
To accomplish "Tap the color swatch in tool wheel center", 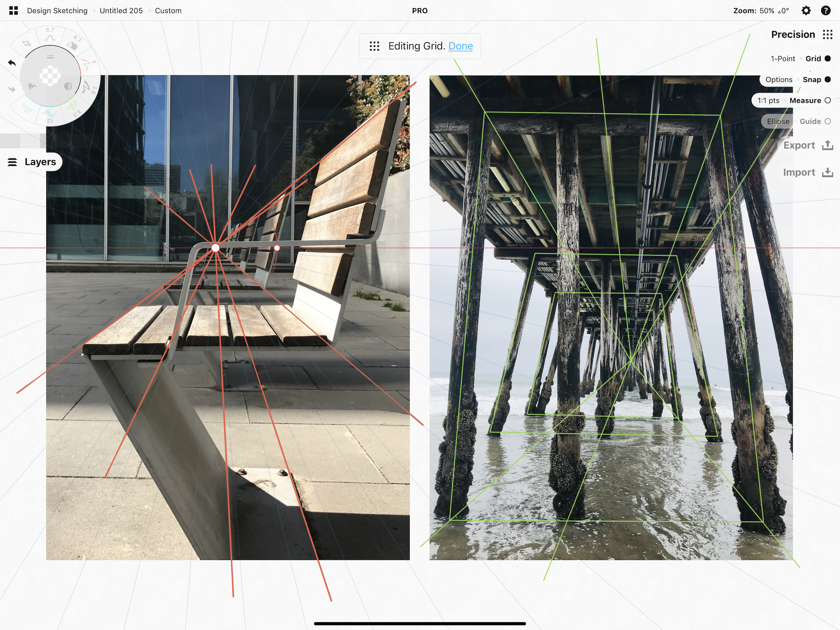I will click(50, 75).
